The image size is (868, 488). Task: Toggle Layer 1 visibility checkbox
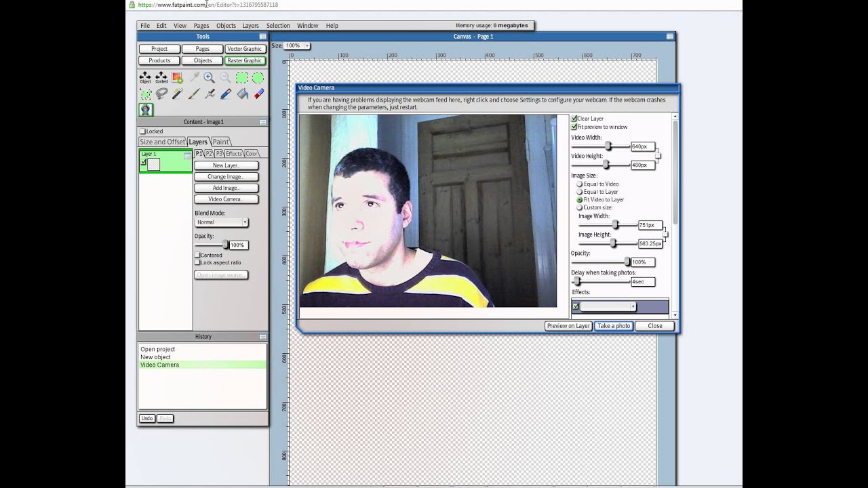tap(144, 163)
